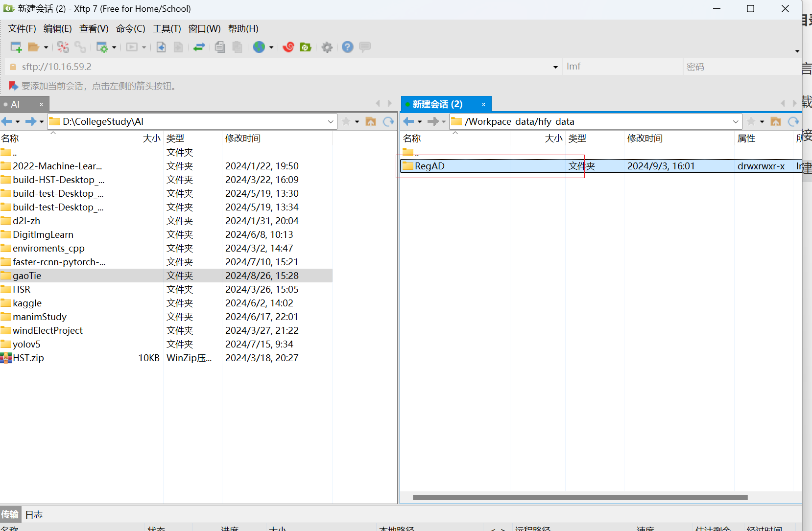
Task: Click the Disconnect toolbar icon
Action: (x=63, y=47)
